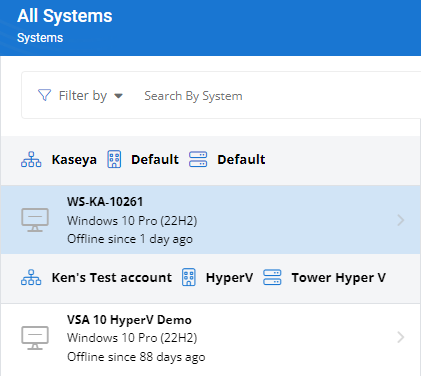Select the VSA 10 HyperV Demo system name

(x=129, y=320)
